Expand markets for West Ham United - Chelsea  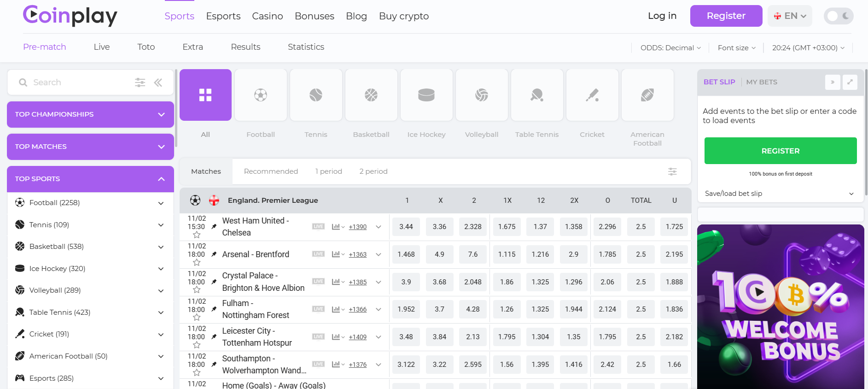point(379,227)
